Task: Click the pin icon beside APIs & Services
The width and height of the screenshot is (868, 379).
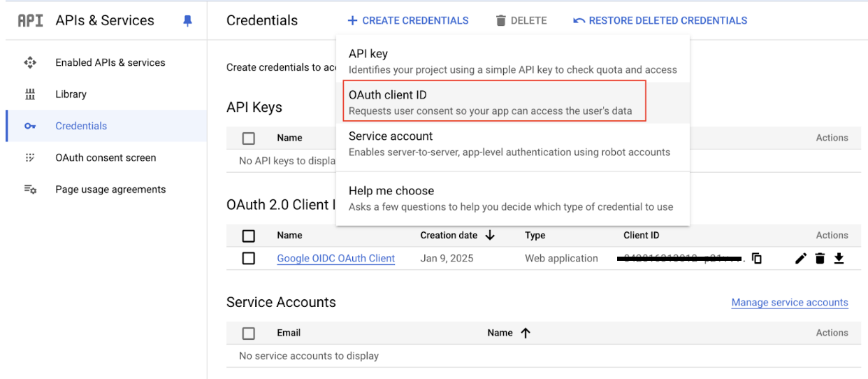Action: point(187,21)
